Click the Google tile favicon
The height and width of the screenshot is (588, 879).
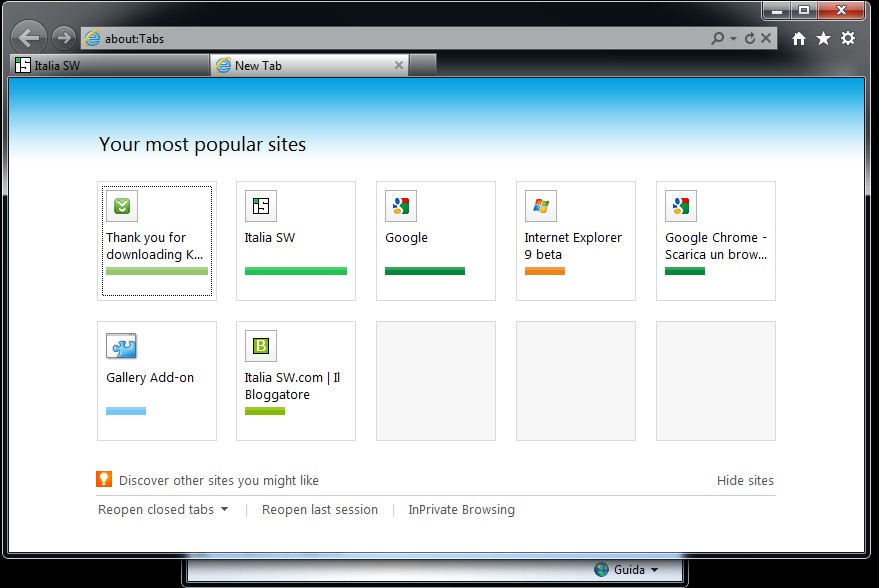click(401, 206)
